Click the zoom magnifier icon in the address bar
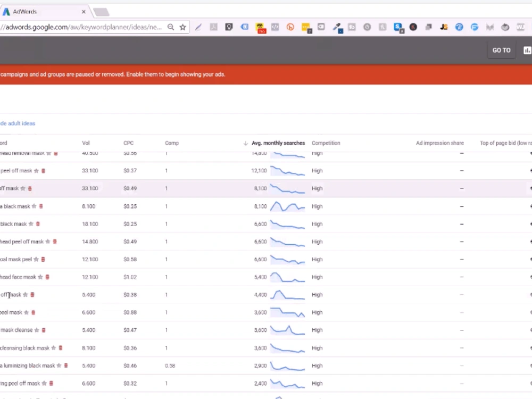Screen dimensions: 532x399 point(171,27)
